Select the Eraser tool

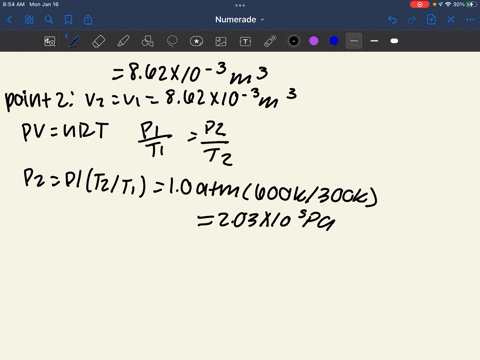coord(98,41)
